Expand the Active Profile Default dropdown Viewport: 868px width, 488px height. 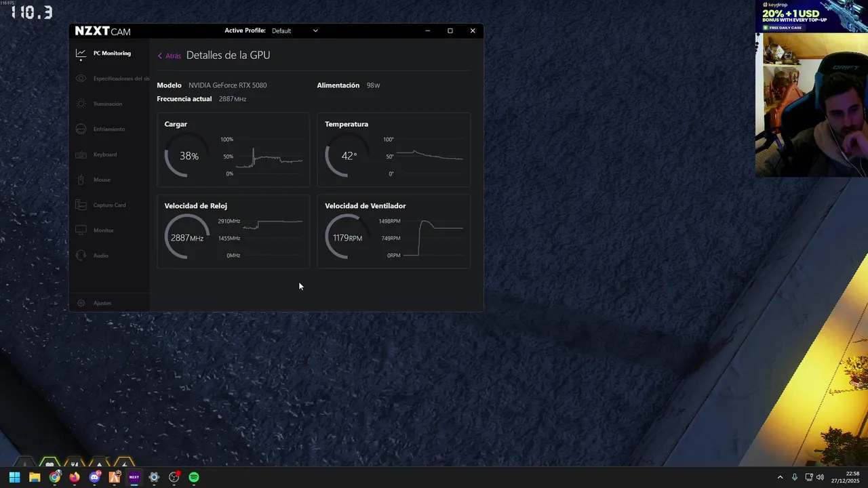(295, 30)
